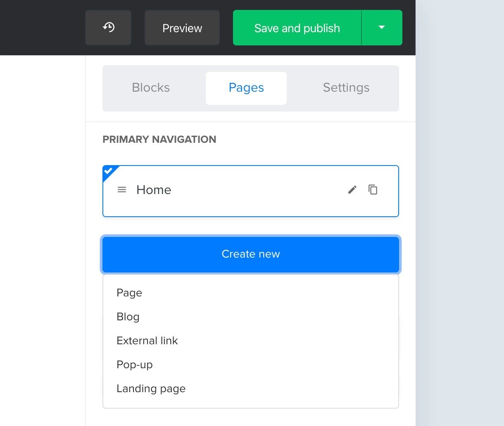The width and height of the screenshot is (504, 426).
Task: Choose Page from the Create new menu
Action: click(129, 293)
